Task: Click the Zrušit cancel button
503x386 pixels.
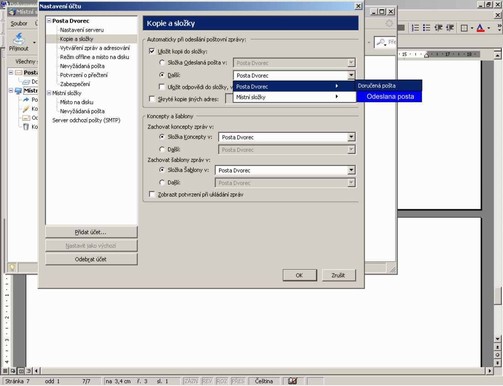Action: point(338,275)
